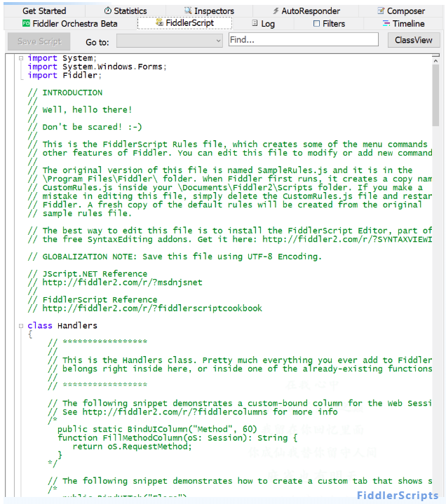Click the FiddlerScript tab icon

pyautogui.click(x=159, y=22)
